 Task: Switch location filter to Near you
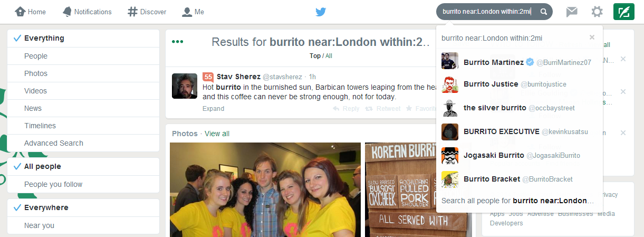(x=83, y=225)
